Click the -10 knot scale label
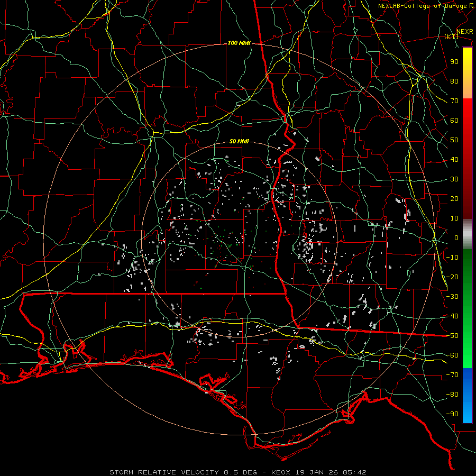Viewport: 476px width, 476px height. tap(452, 258)
